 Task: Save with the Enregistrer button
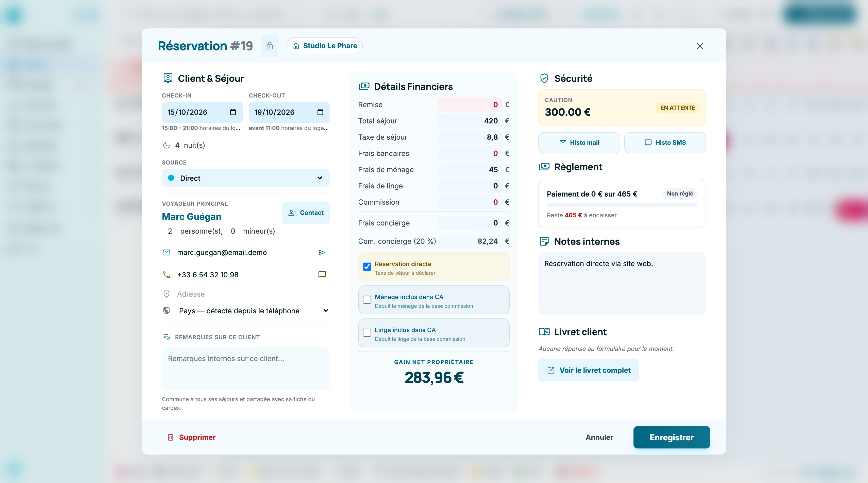[x=672, y=437]
